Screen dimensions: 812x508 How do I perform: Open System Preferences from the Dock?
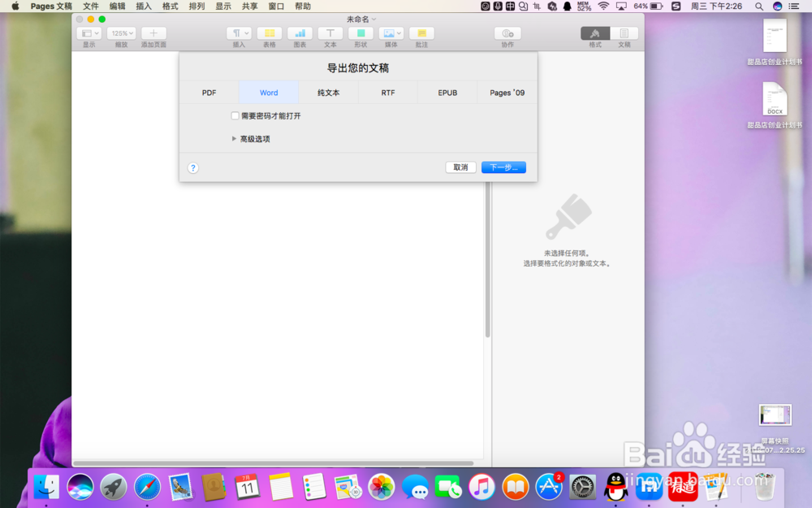582,487
